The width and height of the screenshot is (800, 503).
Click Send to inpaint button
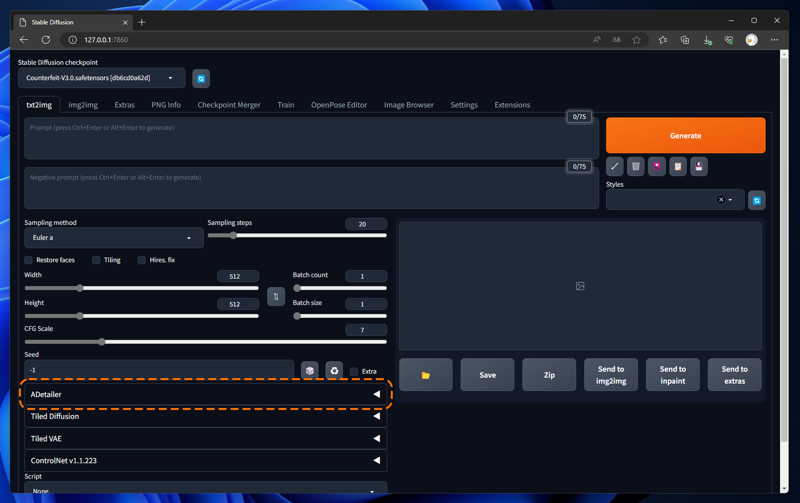[x=672, y=375]
